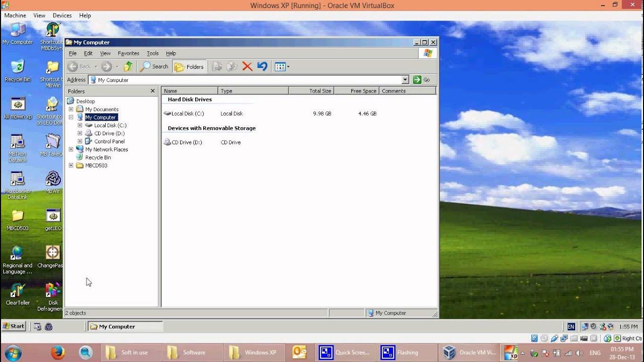Open the Views dropdown button

[282, 66]
